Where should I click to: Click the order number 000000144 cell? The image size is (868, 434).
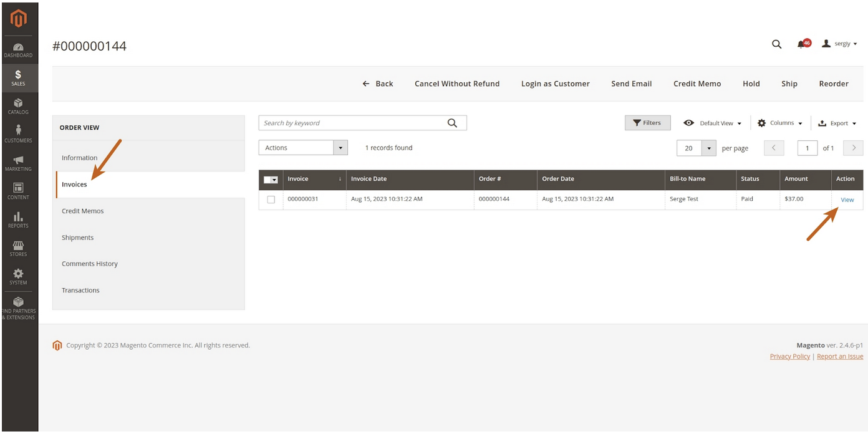click(x=506, y=200)
